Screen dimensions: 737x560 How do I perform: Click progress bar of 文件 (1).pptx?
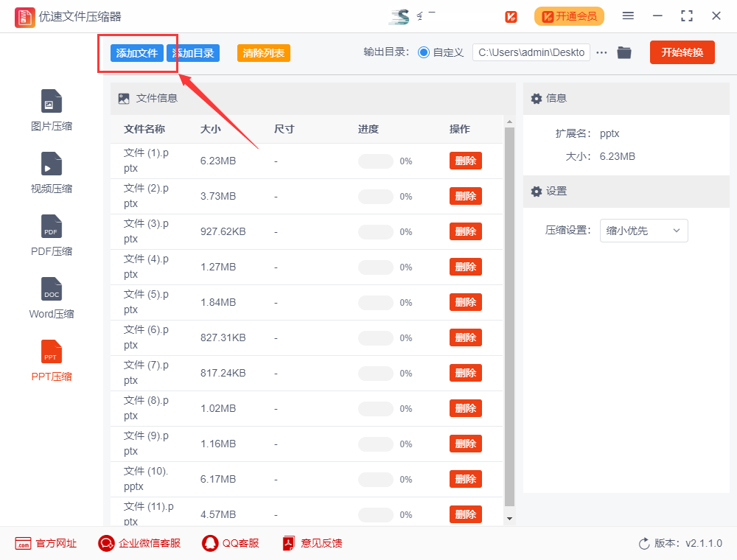[x=376, y=161]
